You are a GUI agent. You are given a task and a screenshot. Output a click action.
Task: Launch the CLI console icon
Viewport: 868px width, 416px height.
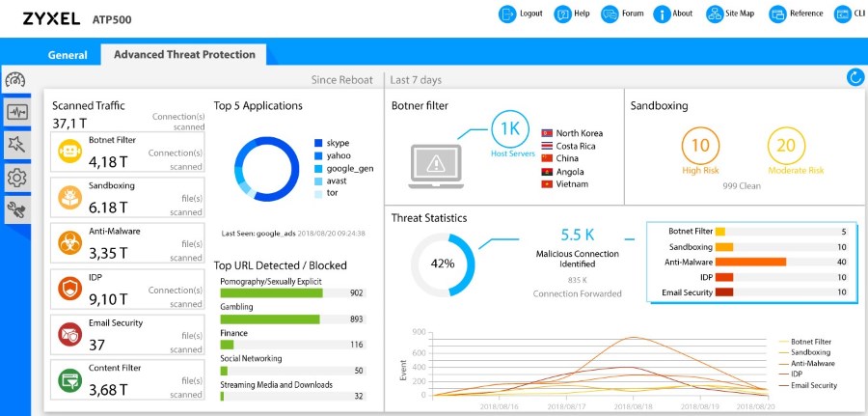point(842,14)
